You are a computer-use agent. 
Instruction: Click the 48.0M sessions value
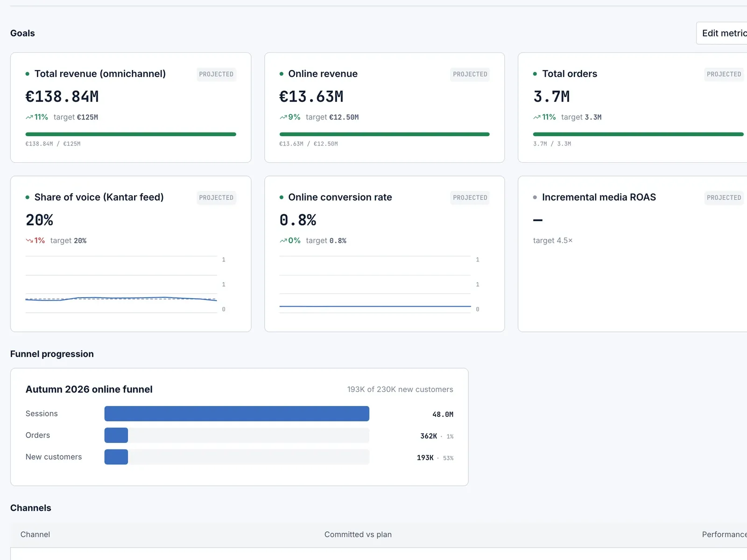443,414
